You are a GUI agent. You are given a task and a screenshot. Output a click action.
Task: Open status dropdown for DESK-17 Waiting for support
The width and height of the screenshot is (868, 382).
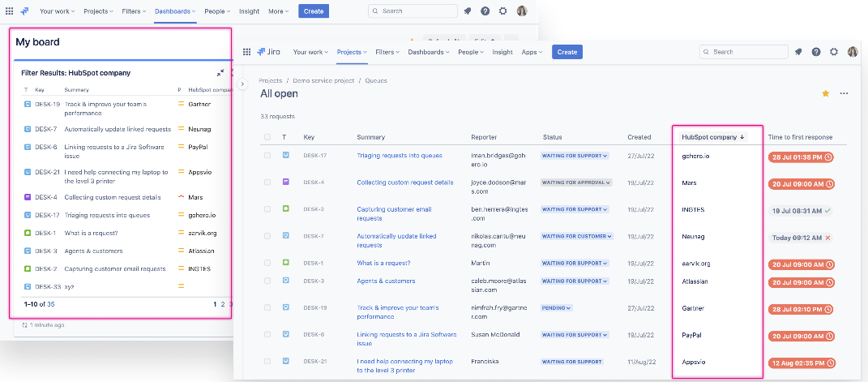coord(575,156)
